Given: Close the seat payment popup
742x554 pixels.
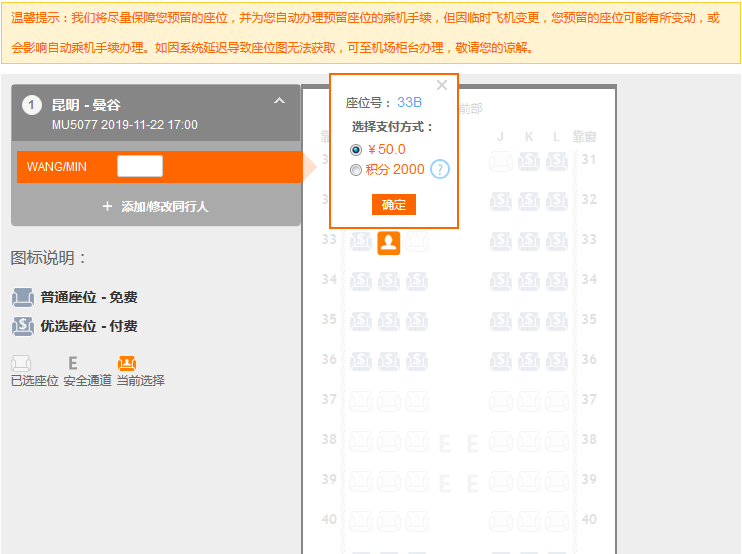Looking at the screenshot, I should pyautogui.click(x=442, y=86).
